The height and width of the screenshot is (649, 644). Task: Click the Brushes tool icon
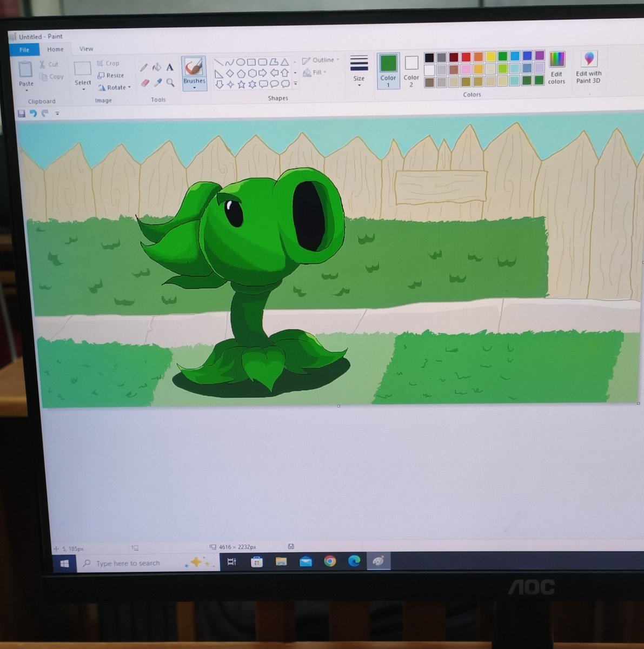click(194, 67)
